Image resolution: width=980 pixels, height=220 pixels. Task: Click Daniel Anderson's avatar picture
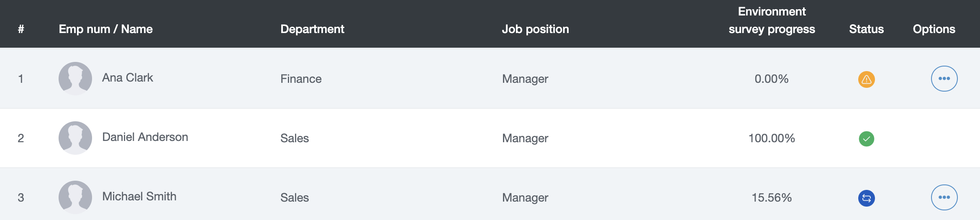tap(75, 138)
